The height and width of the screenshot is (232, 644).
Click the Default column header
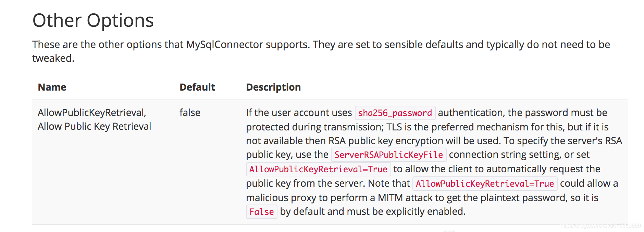click(x=197, y=87)
